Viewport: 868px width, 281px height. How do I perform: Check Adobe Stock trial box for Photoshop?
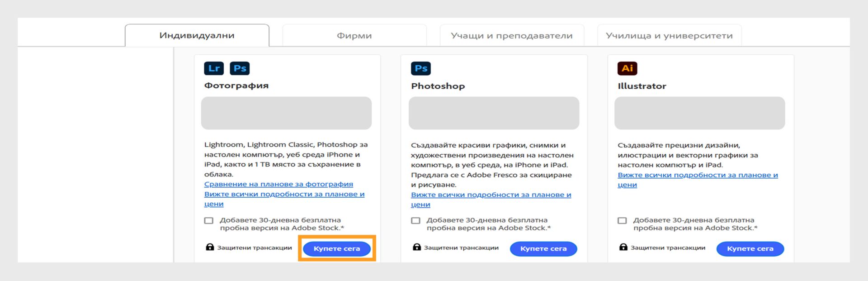[415, 221]
